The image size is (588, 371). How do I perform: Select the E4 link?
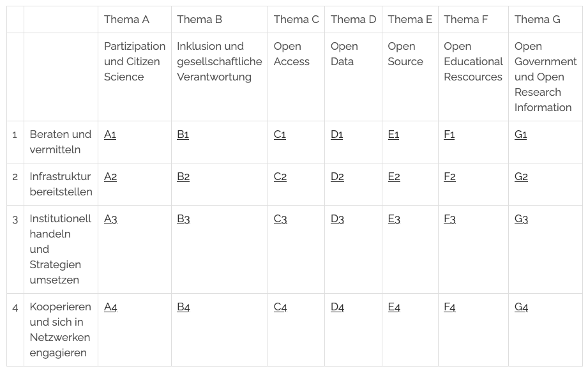pyautogui.click(x=394, y=307)
